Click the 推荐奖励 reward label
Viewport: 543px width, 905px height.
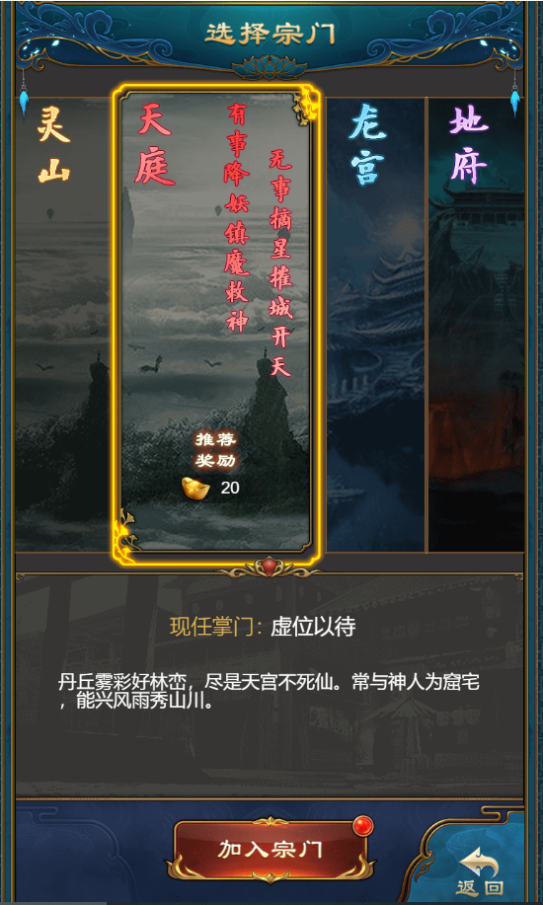tap(216, 451)
